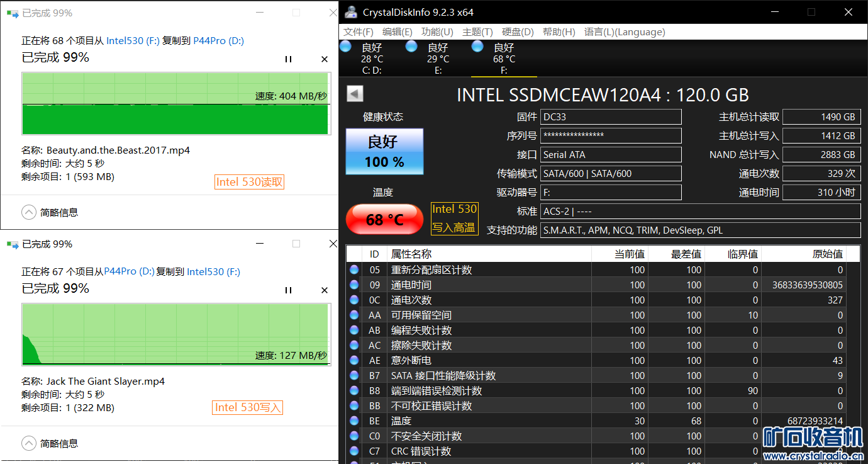Click the copy dialog icon of the F: to D: transfer
The width and height of the screenshot is (868, 464).
(13, 13)
